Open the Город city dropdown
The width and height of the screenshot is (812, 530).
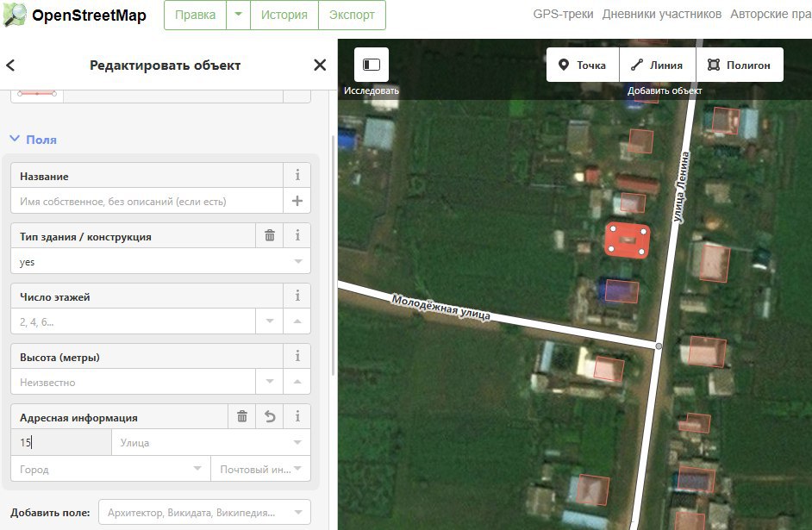point(197,469)
